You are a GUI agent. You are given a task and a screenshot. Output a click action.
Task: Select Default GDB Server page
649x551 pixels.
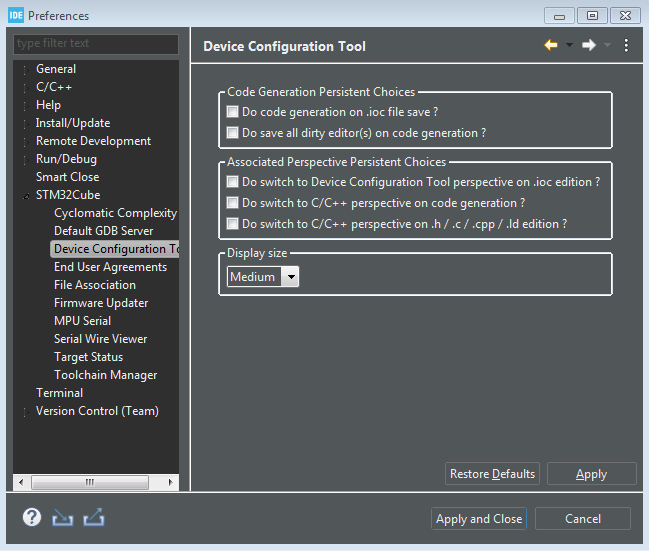coord(103,231)
